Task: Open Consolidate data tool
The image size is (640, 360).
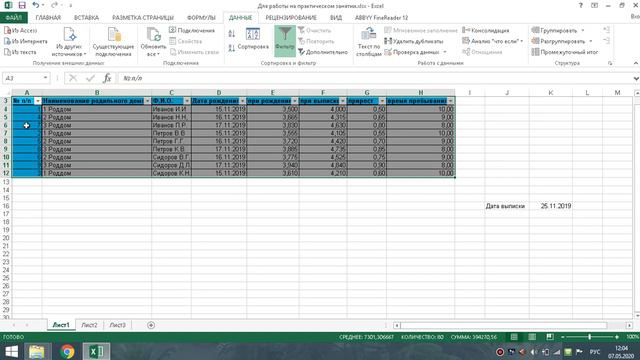Action: 486,31
